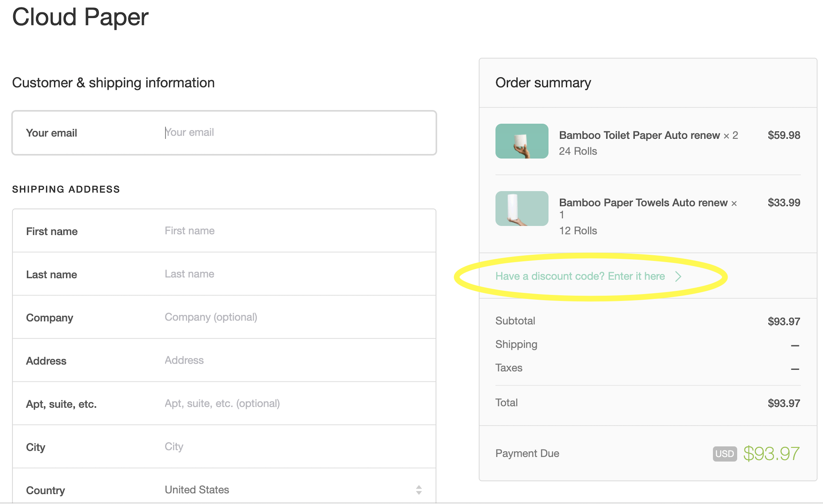Click the green payment due amount $93.97

(x=771, y=454)
